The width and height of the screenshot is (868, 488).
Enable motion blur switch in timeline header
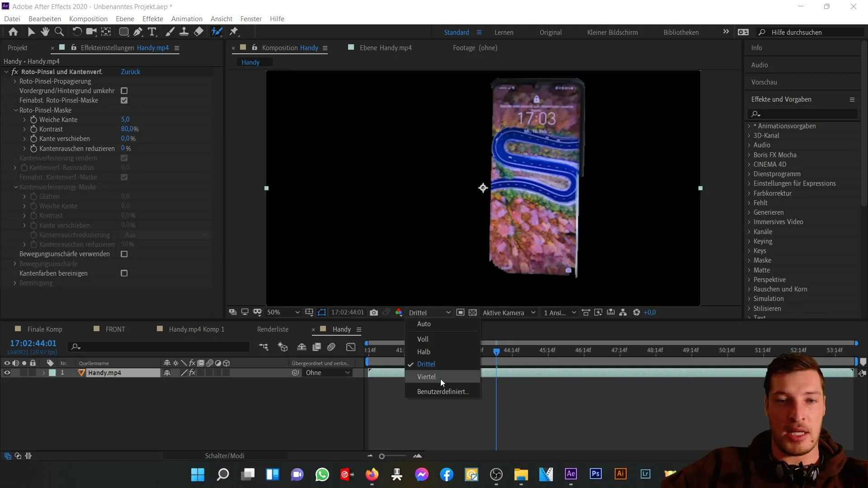point(331,347)
